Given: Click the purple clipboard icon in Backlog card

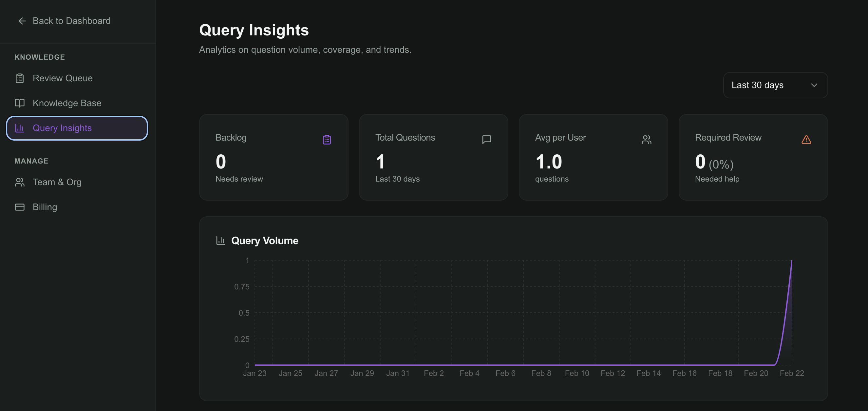Looking at the screenshot, I should (327, 140).
